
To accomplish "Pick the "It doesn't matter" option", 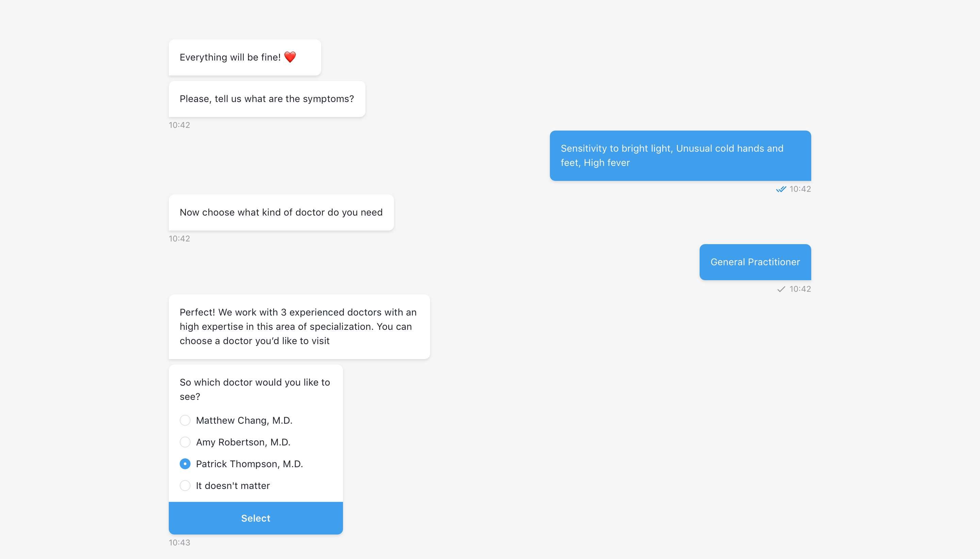I will click(x=185, y=486).
